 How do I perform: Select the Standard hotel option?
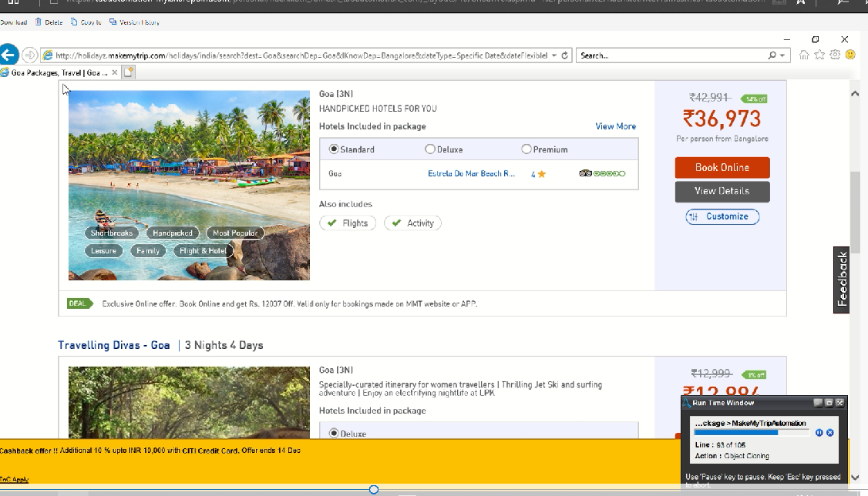click(334, 149)
